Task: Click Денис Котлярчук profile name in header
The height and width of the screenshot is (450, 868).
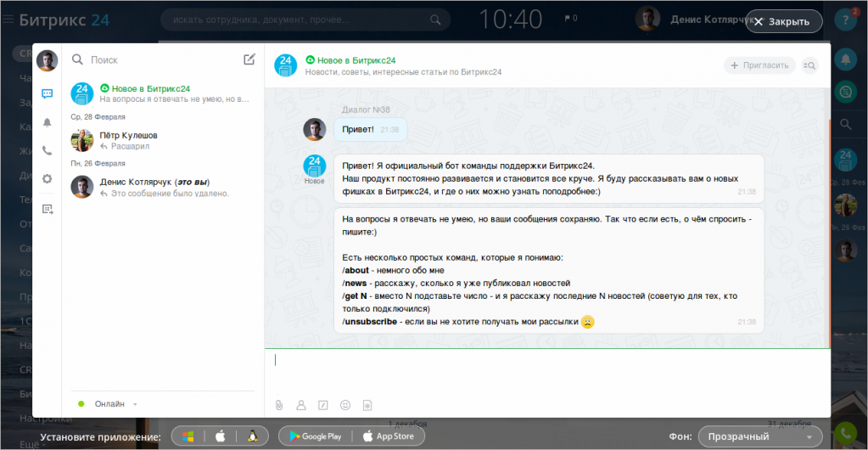Action: tap(714, 20)
